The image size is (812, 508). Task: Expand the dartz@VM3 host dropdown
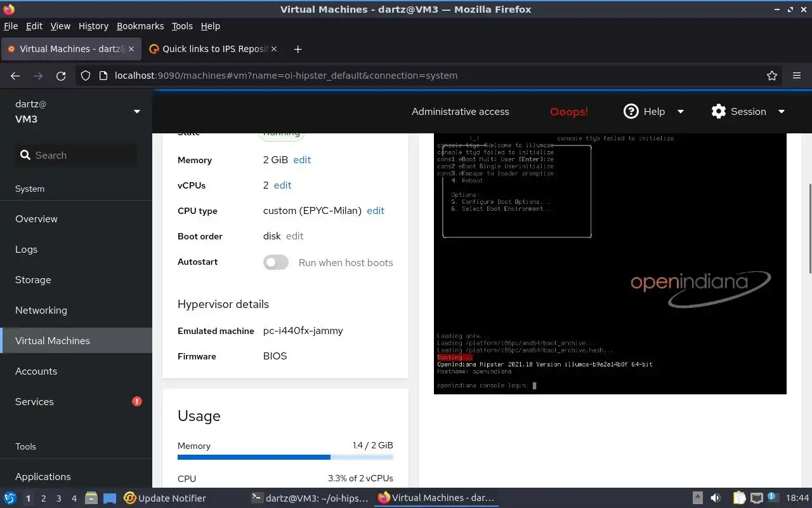(136, 112)
